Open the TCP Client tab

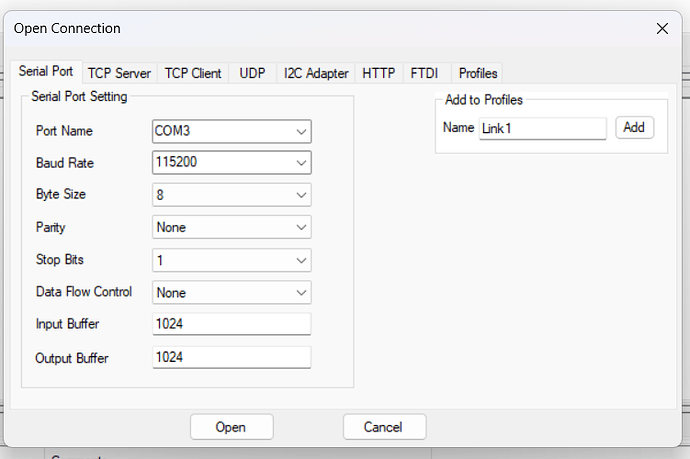pyautogui.click(x=193, y=73)
